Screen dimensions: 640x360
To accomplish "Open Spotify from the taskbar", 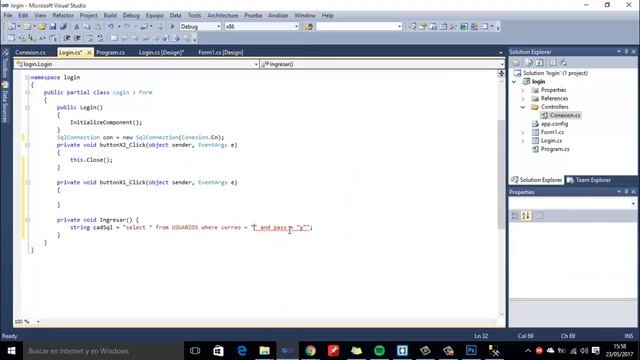I will pyautogui.click(x=379, y=351).
